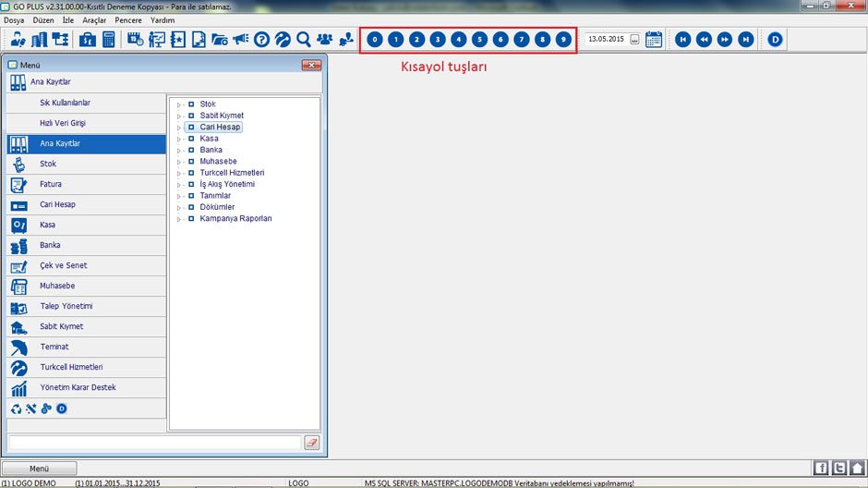Click the user-with-pen toolbar icon
The height and width of the screenshot is (488, 868).
coord(18,40)
